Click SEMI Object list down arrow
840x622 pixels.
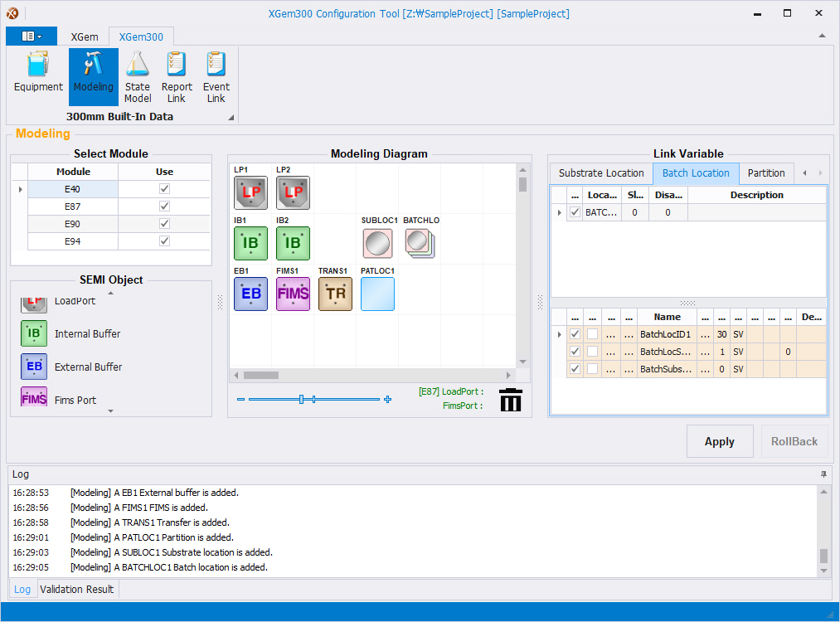point(111,411)
